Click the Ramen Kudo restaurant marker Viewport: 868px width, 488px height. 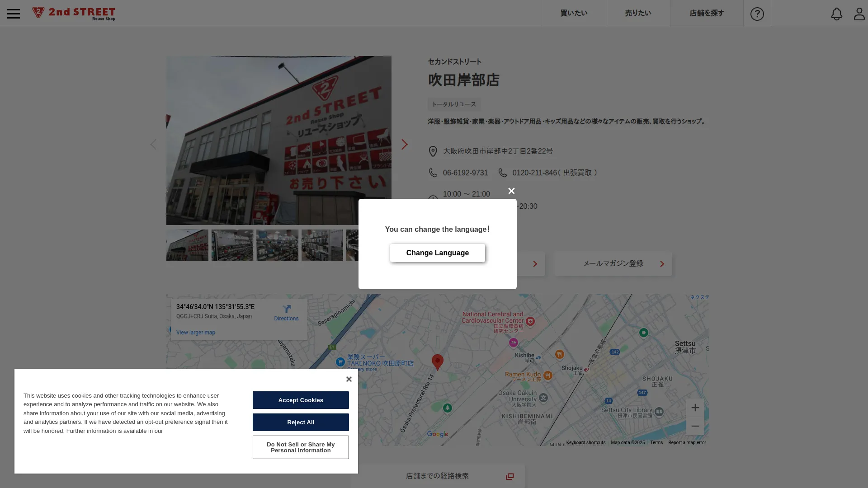click(x=547, y=375)
